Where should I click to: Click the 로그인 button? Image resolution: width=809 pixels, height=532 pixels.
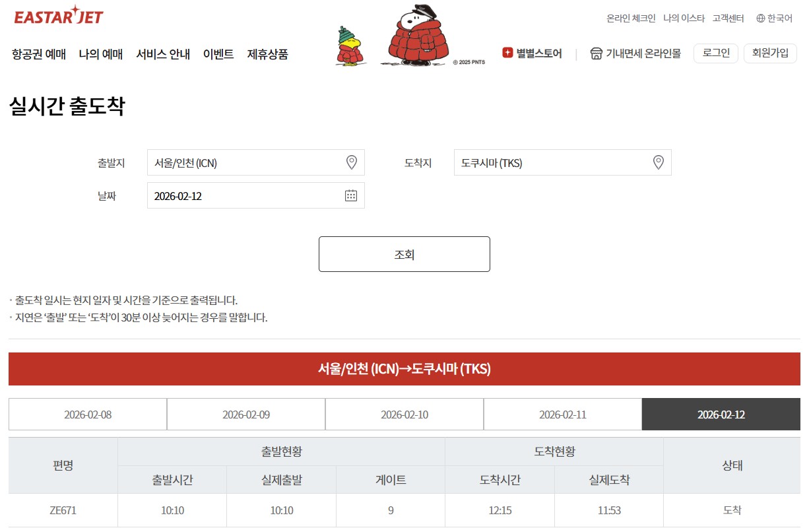(x=715, y=53)
